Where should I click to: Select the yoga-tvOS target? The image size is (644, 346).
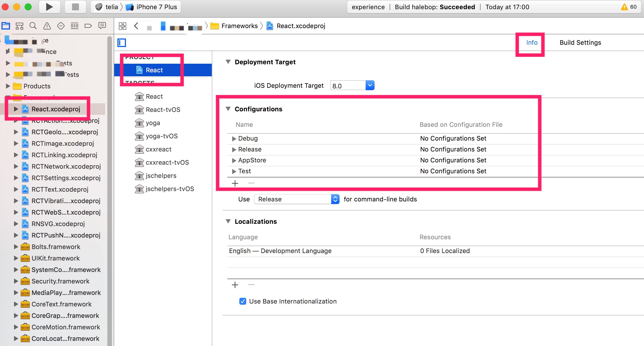click(x=161, y=136)
